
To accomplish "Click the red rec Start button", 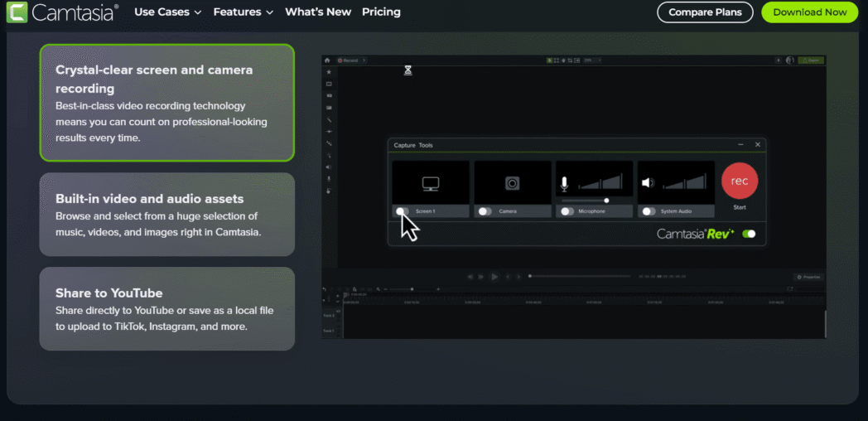I will (740, 181).
